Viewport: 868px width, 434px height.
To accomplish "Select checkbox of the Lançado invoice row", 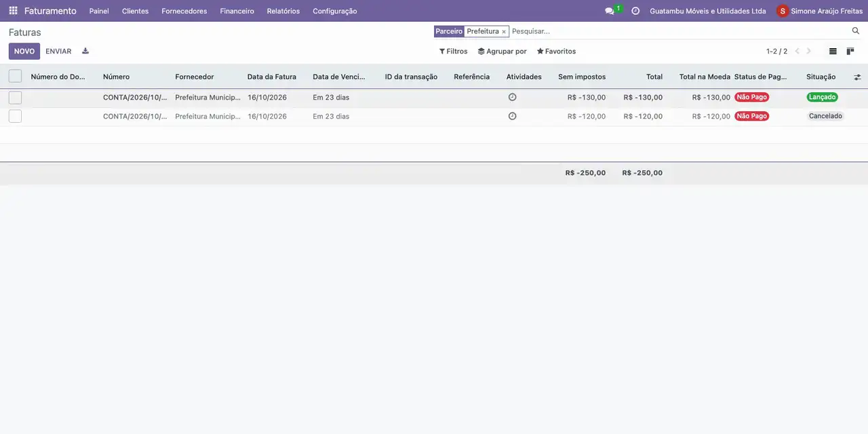I will pos(15,98).
